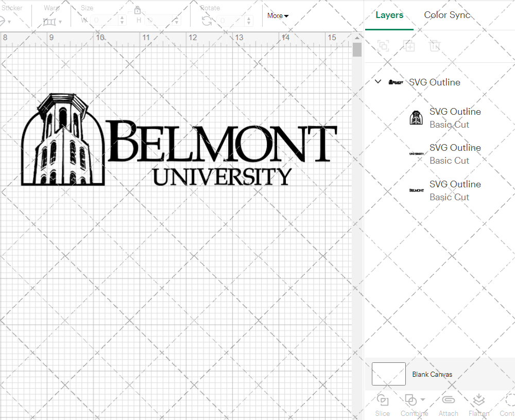Click the Blank Canvas color swatch
The width and height of the screenshot is (515, 420).
coord(388,374)
